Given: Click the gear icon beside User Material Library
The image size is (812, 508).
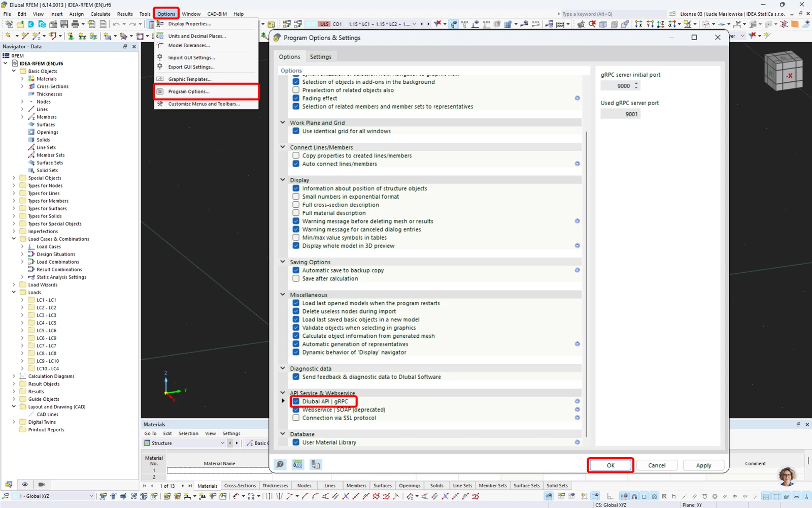Looking at the screenshot, I should coord(577,442).
